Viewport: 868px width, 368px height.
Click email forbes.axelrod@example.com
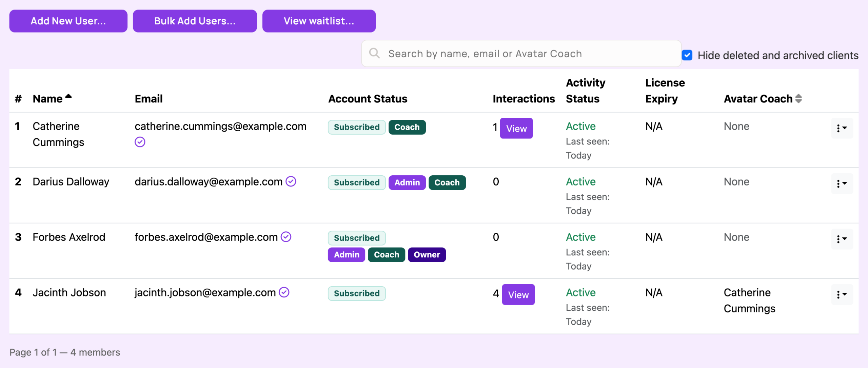pyautogui.click(x=206, y=237)
